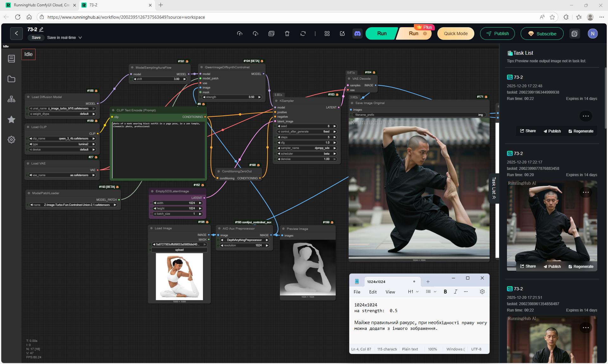
Task: Open the Edit menu in Notepad
Action: click(373, 292)
